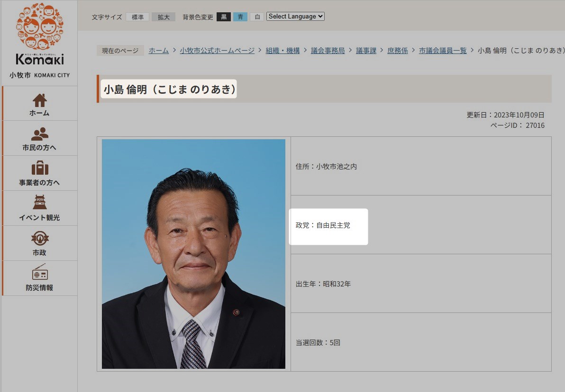Click the page heading 小島 倫明

(169, 89)
